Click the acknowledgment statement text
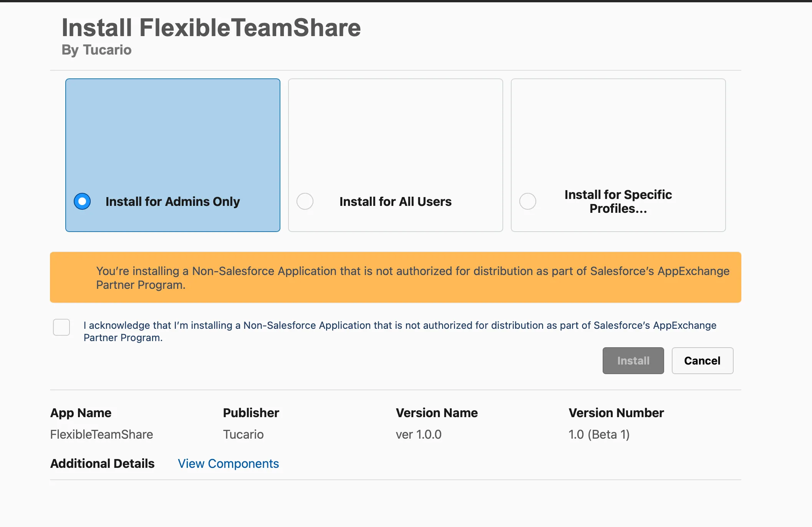 pos(399,331)
